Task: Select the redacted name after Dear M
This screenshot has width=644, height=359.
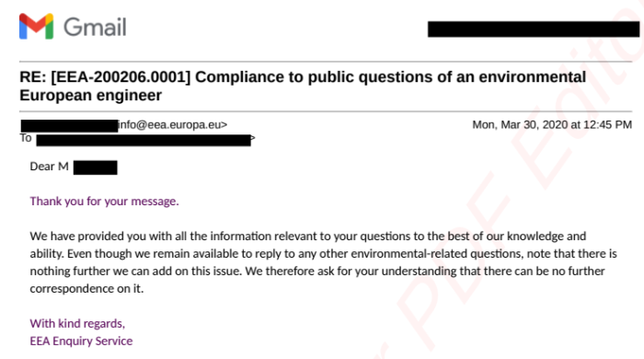Action: pos(96,168)
